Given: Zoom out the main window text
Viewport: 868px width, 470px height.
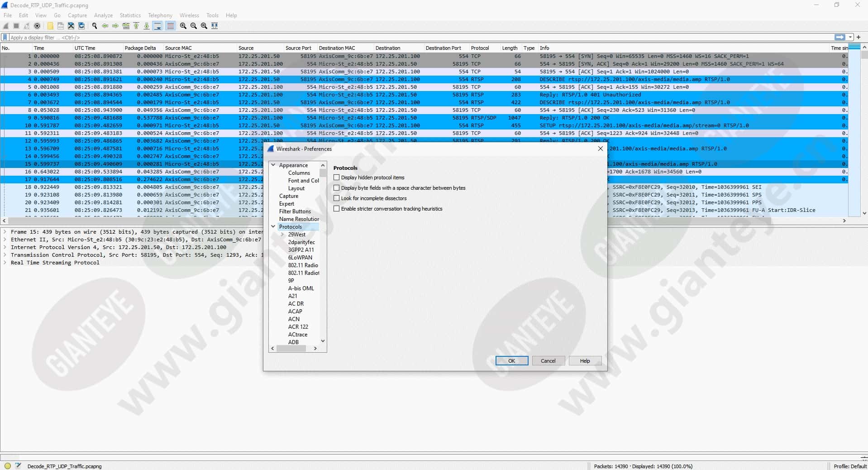Looking at the screenshot, I should point(194,26).
